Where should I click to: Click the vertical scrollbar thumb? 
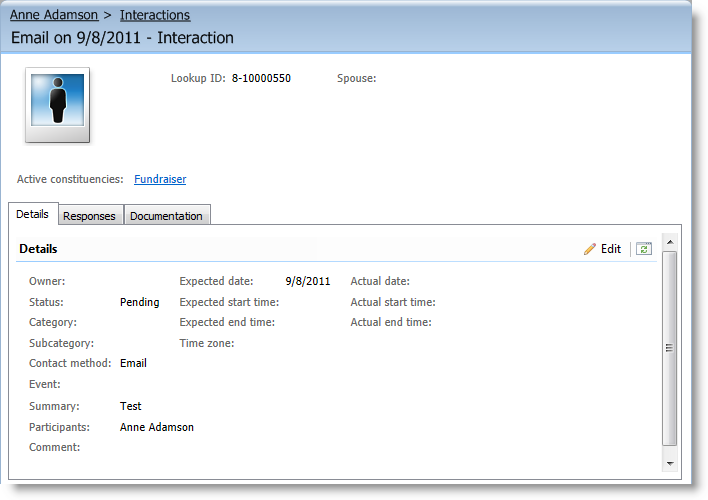coord(669,348)
